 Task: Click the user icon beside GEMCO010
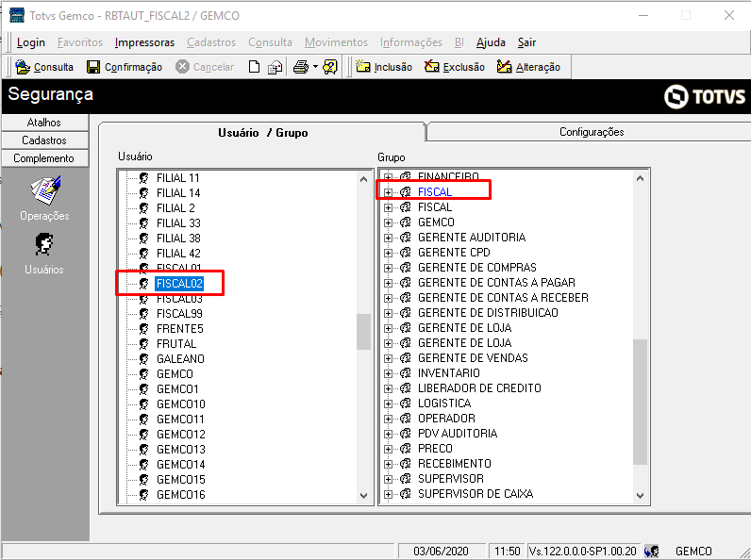point(143,404)
